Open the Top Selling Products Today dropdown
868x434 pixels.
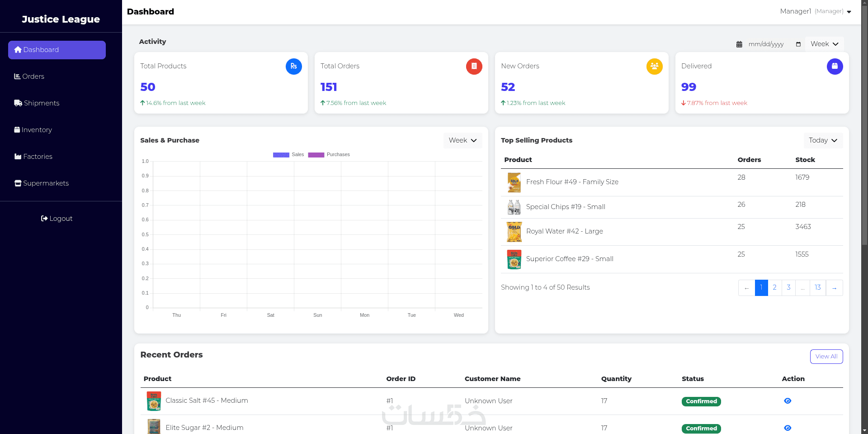tap(823, 140)
